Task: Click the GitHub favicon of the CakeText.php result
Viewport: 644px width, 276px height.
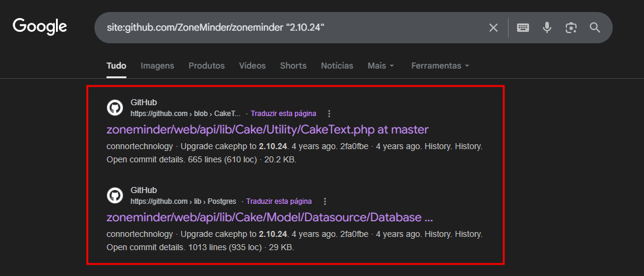Action: pyautogui.click(x=115, y=108)
